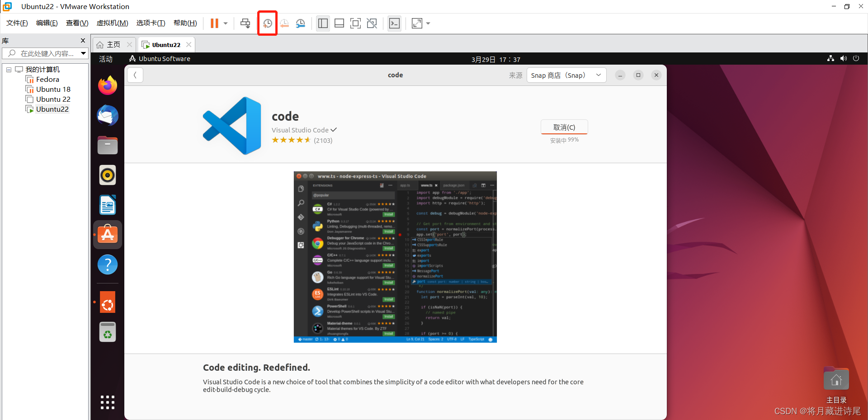Image resolution: width=868 pixels, height=420 pixels.
Task: Open the library search dropdown arrow
Action: coord(84,53)
